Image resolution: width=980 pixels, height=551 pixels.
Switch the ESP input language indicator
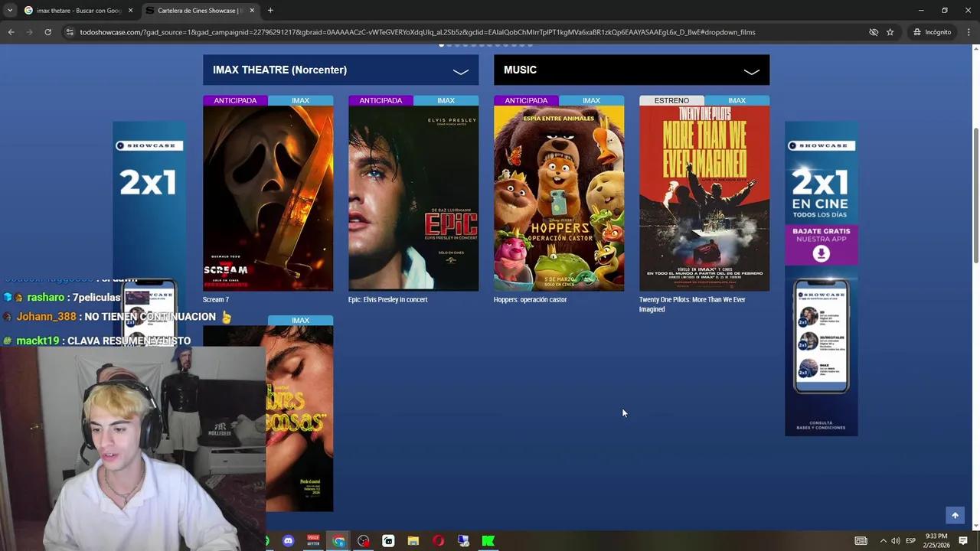pyautogui.click(x=910, y=541)
